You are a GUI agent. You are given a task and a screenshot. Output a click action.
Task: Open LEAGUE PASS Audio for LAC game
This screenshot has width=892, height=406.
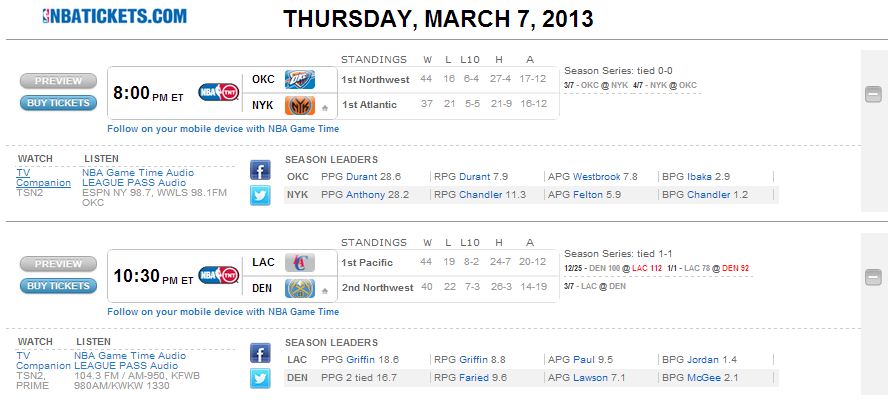[x=126, y=366]
